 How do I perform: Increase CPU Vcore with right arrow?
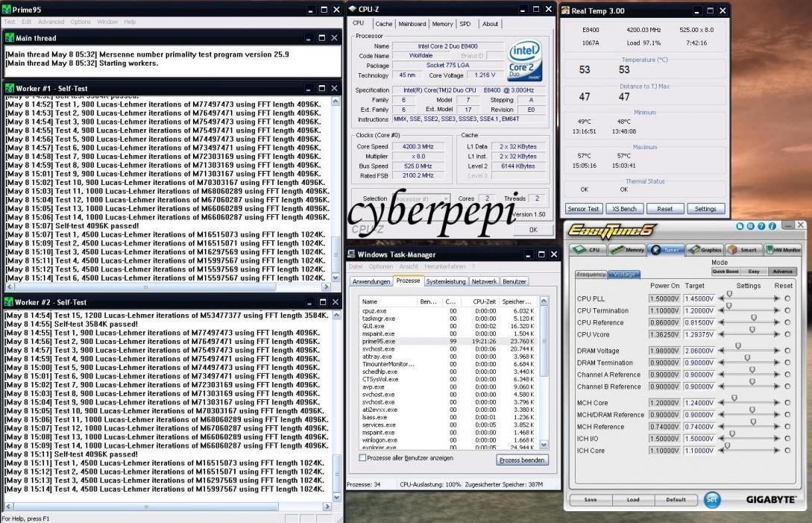click(x=776, y=334)
